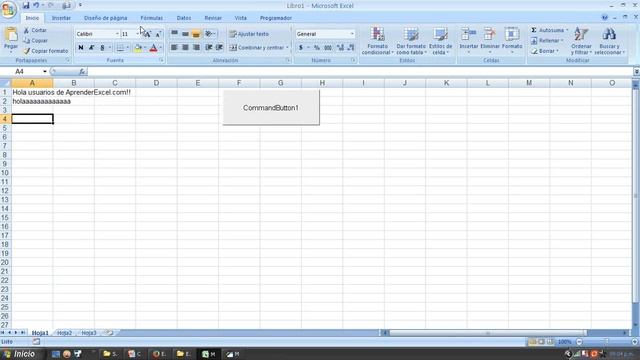Viewport: 640px width, 360px height.
Task: Open the Calibri font name dropdown
Action: click(x=117, y=34)
